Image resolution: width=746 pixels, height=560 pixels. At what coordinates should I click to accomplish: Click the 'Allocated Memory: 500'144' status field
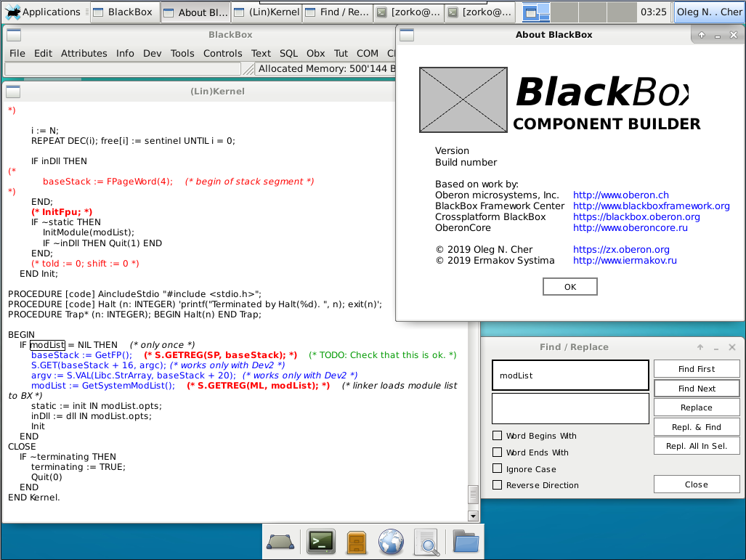(326, 69)
